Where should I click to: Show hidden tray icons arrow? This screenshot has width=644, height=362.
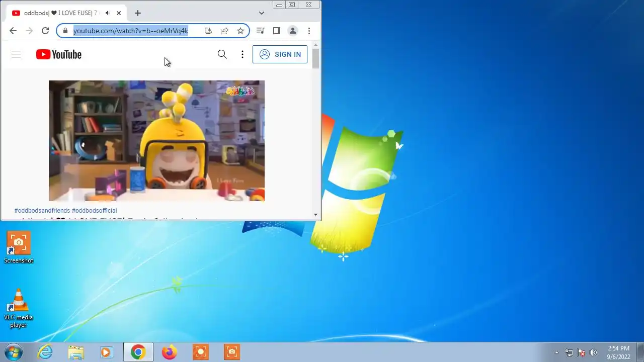pos(556,352)
